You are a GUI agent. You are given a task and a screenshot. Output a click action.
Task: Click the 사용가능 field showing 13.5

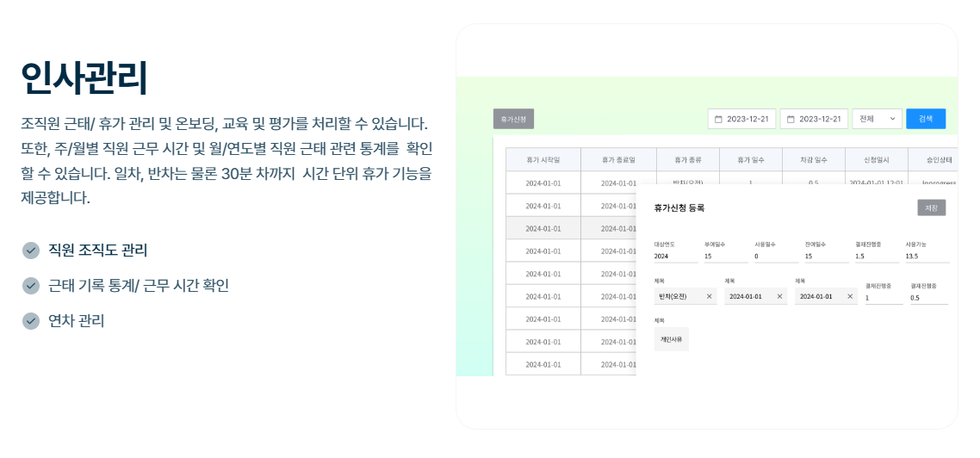click(926, 257)
